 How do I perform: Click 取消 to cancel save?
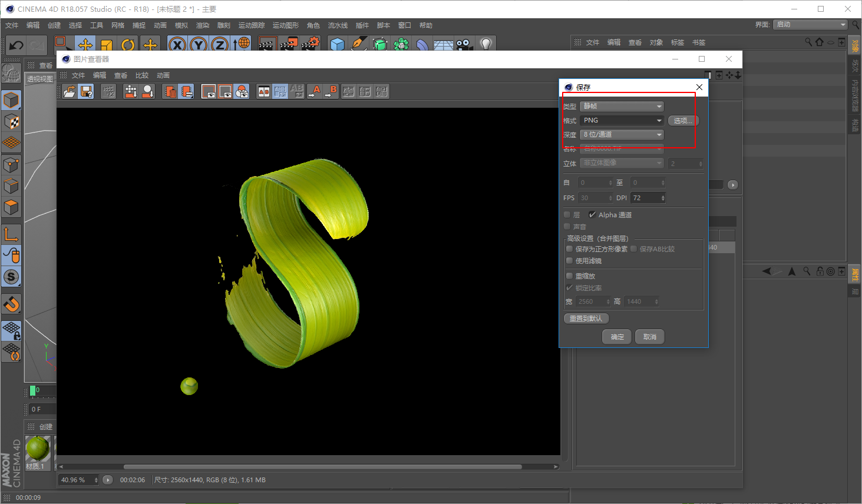(650, 337)
